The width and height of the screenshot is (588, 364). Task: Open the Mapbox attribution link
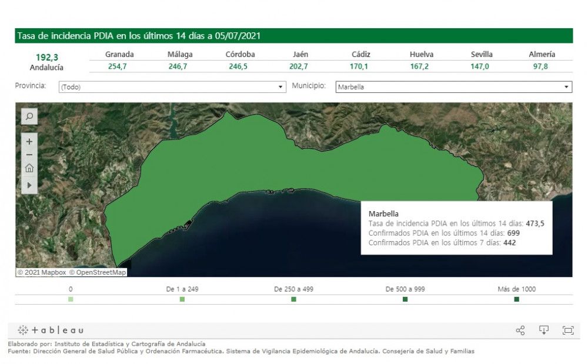pyautogui.click(x=42, y=272)
